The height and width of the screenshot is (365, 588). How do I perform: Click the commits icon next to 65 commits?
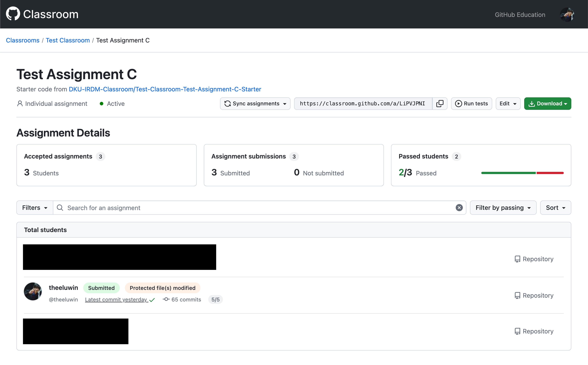166,299
